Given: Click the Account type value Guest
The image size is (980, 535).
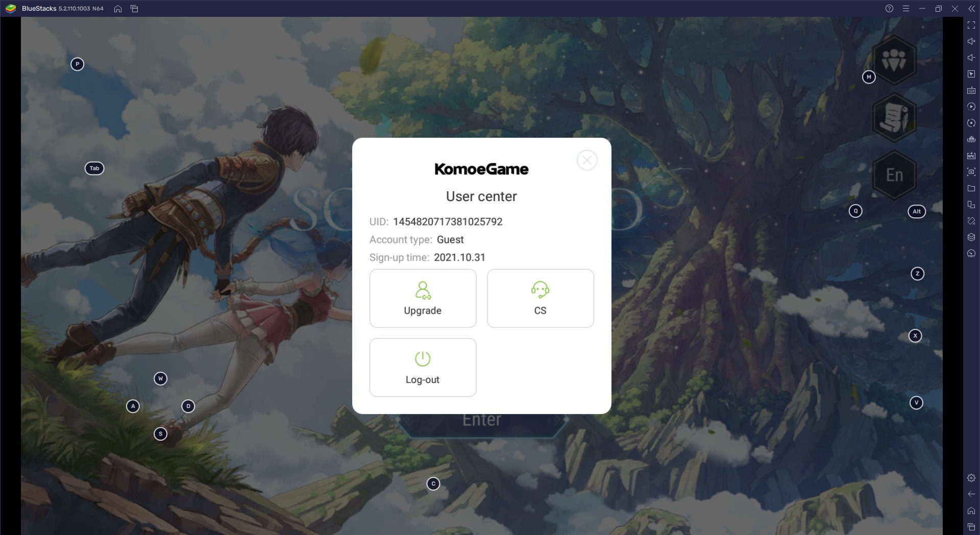Looking at the screenshot, I should tap(450, 240).
